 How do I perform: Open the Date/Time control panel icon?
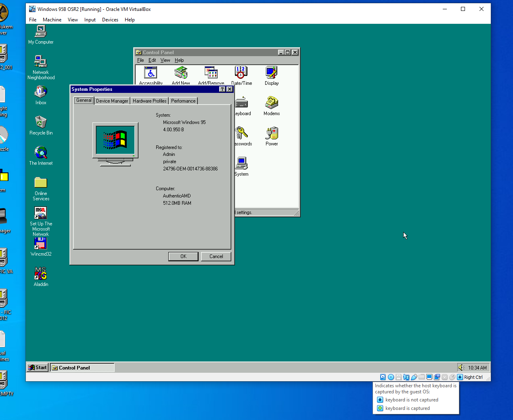pos(241,73)
